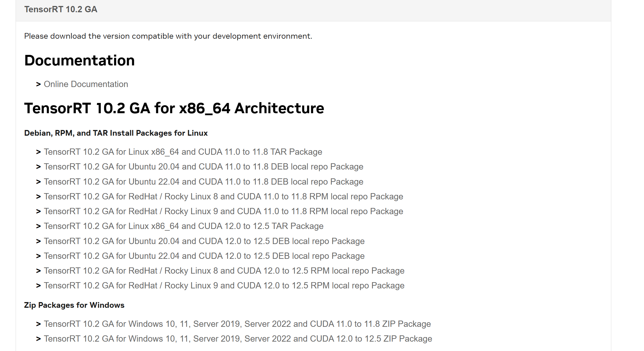The image size is (644, 351).
Task: Download Windows CUDA 11.0-11.8 ZIP Package
Action: pyautogui.click(x=237, y=324)
